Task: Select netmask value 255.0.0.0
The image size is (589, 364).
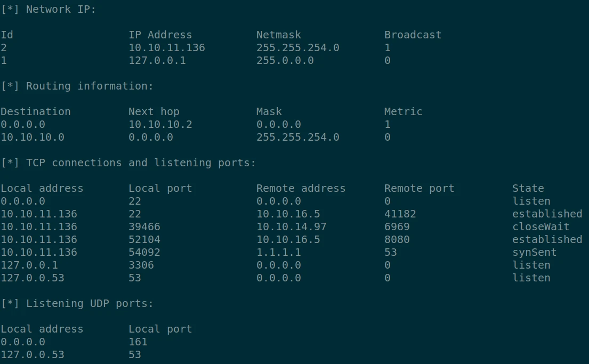Action: (x=285, y=60)
